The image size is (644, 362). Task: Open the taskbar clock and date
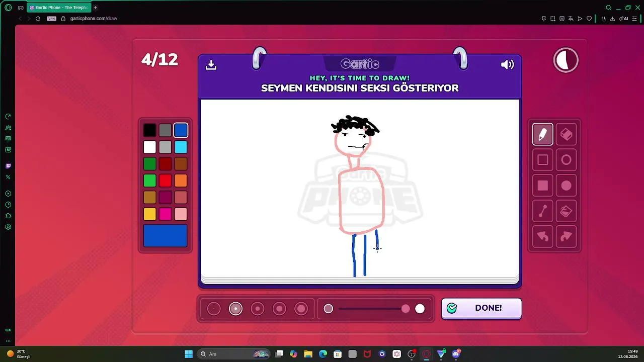(628, 354)
